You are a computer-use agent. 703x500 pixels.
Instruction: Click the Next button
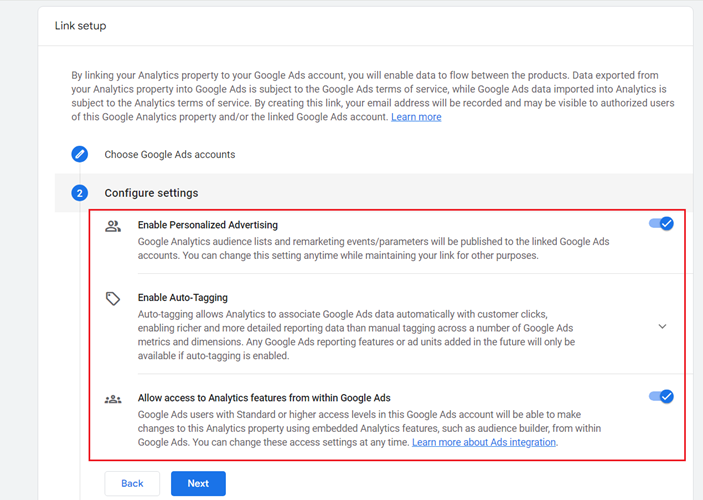click(198, 483)
